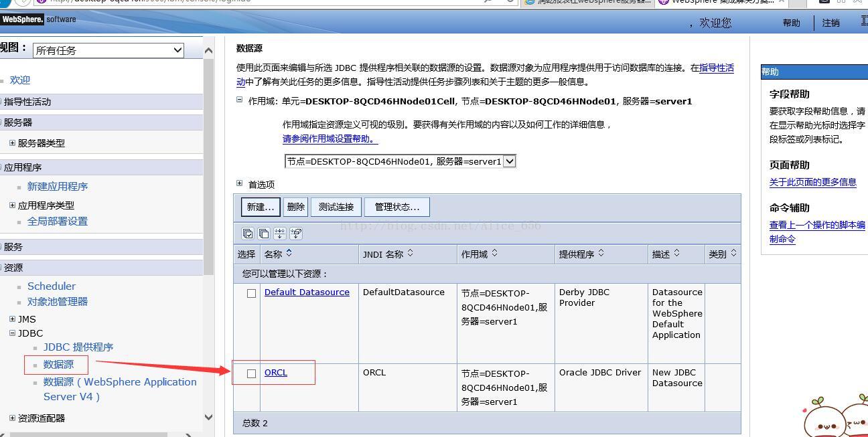Click 注销 in the top banner
Image resolution: width=868 pixels, height=437 pixels.
click(831, 23)
